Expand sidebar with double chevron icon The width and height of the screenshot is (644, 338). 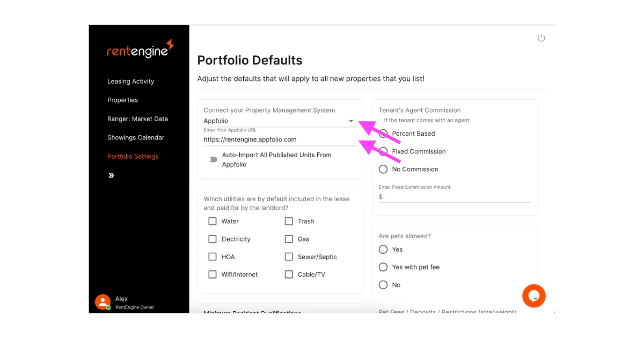[111, 175]
